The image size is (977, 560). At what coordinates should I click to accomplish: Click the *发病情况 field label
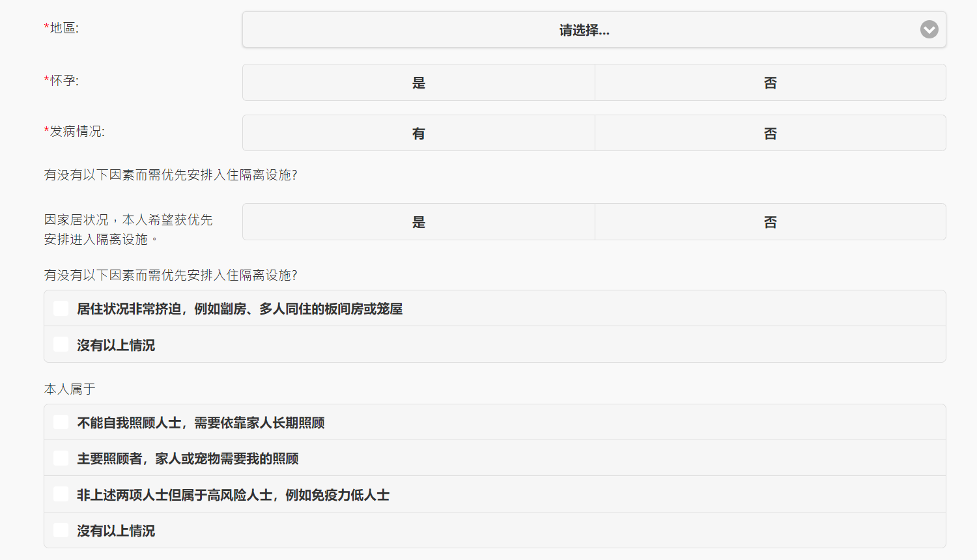point(74,132)
